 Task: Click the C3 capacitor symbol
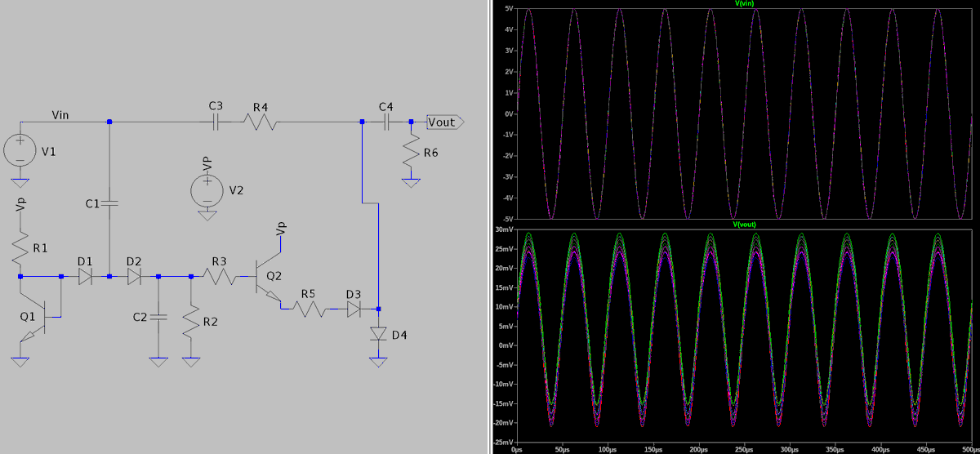click(x=216, y=122)
